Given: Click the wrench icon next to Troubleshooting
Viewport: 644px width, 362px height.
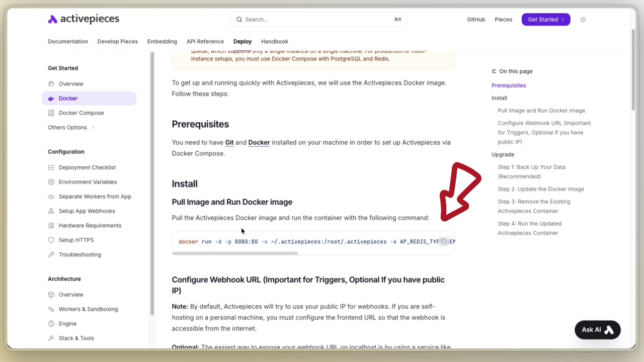Looking at the screenshot, I should (51, 254).
